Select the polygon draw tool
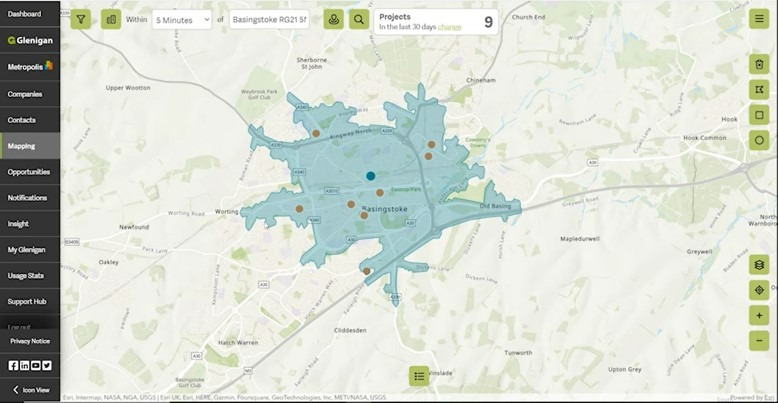 click(x=759, y=89)
